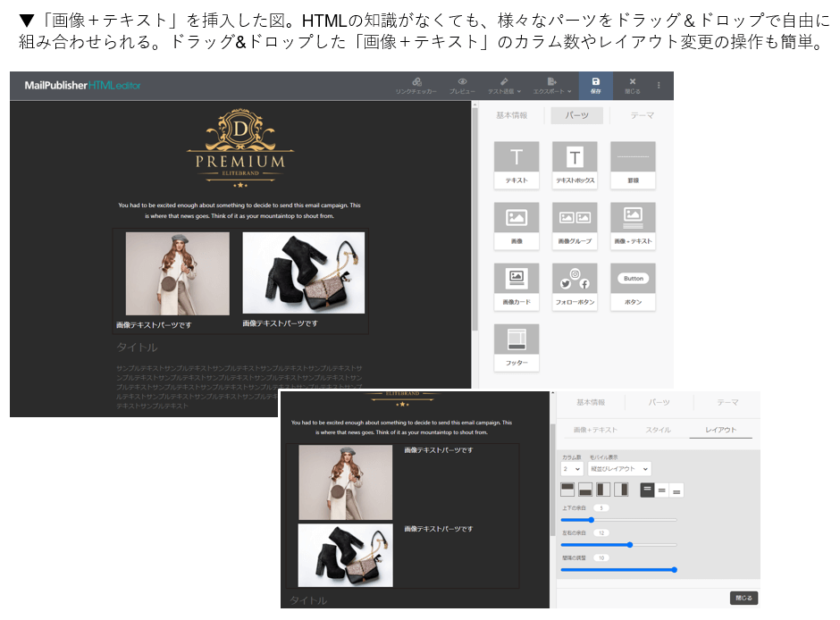Click the 保存 (Save) button
Viewport: 840px width, 620px height.
pos(596,85)
